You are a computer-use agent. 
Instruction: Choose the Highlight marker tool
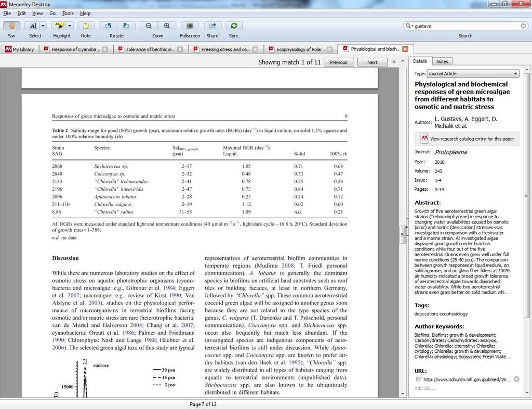[59, 26]
